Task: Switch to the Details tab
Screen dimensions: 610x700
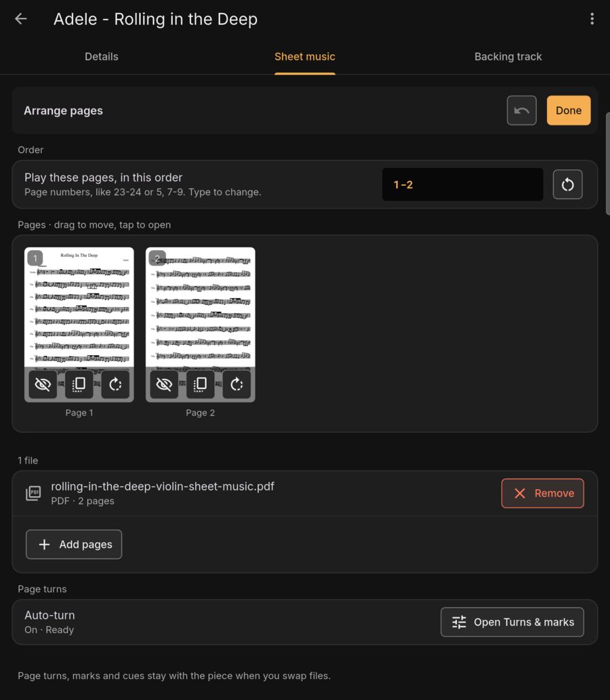Action: [x=102, y=57]
